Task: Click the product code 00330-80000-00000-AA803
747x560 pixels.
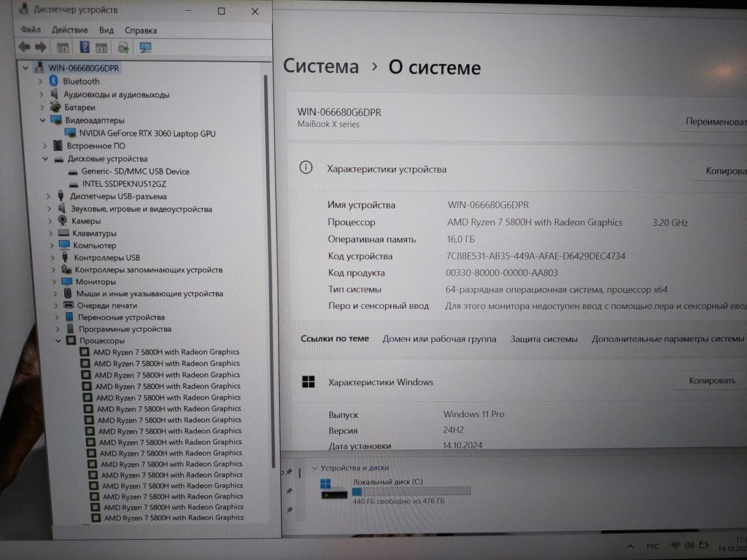Action: point(502,273)
